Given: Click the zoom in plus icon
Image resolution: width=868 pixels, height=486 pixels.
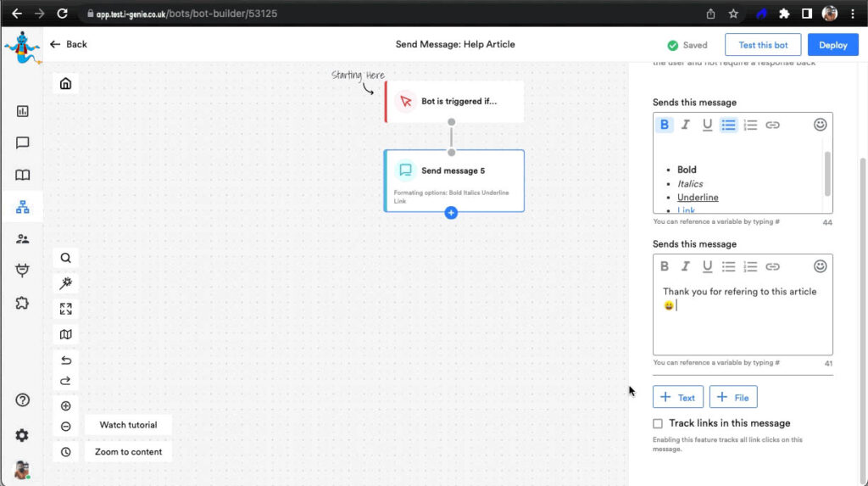Looking at the screenshot, I should [x=65, y=406].
